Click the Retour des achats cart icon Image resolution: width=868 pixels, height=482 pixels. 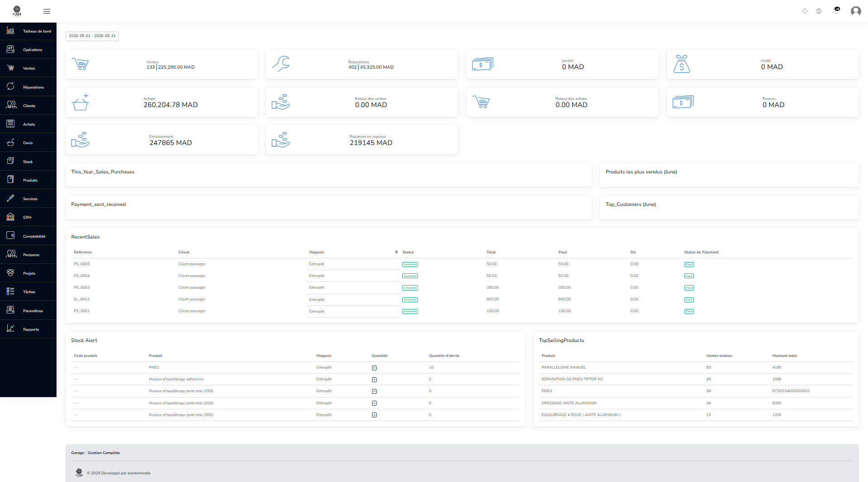pos(481,102)
